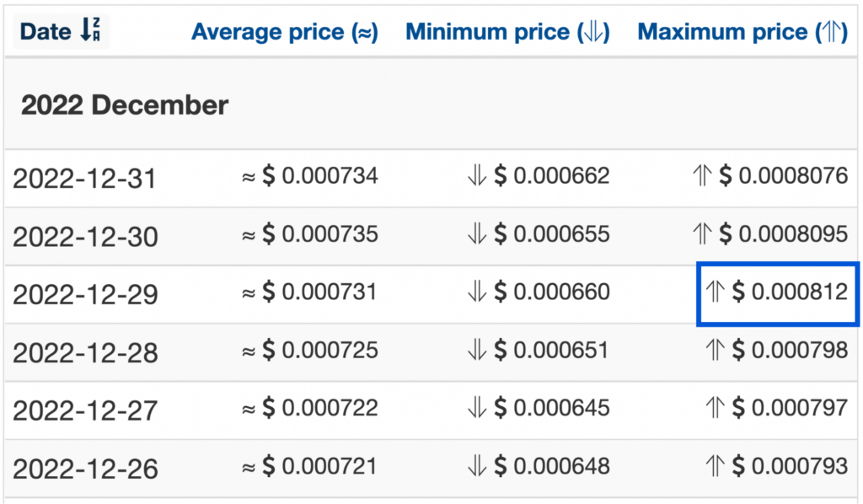Click the up-arrow icon beside $ 0.000812
863x504 pixels.
(715, 292)
